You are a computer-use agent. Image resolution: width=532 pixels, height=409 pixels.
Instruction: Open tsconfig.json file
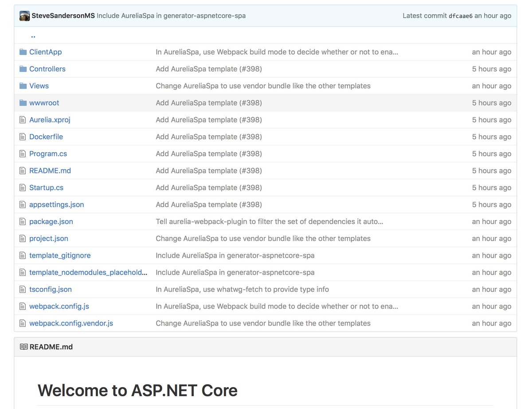(x=51, y=289)
